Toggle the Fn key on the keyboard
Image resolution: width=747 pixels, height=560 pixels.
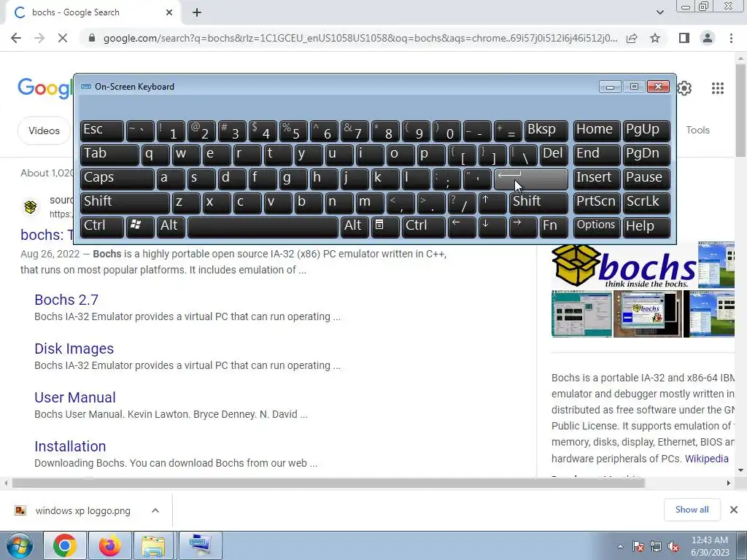pyautogui.click(x=554, y=227)
